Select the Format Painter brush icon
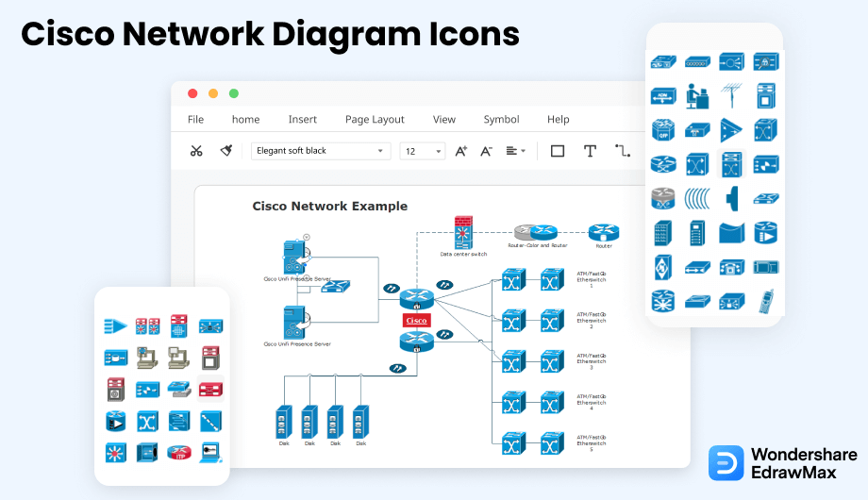 [x=226, y=151]
